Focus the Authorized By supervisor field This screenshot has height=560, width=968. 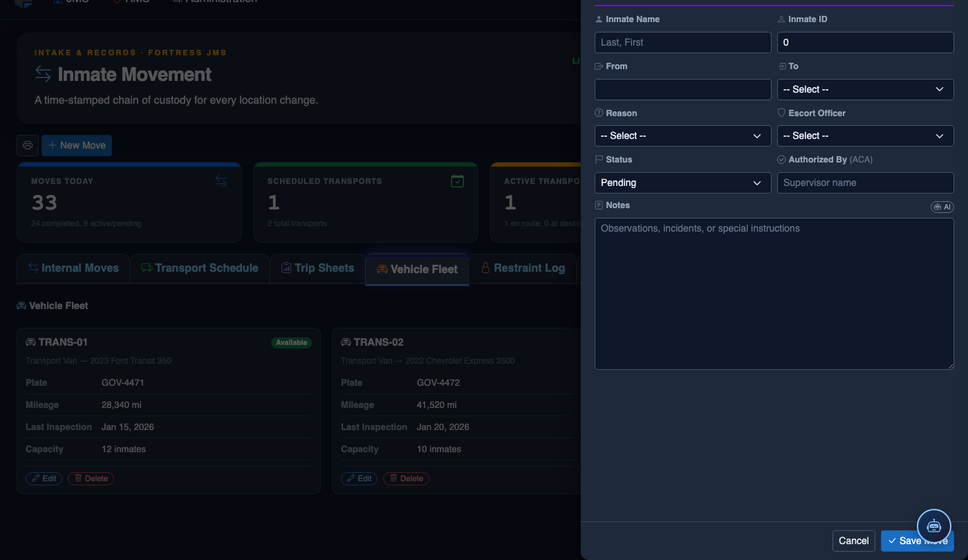[x=866, y=183]
